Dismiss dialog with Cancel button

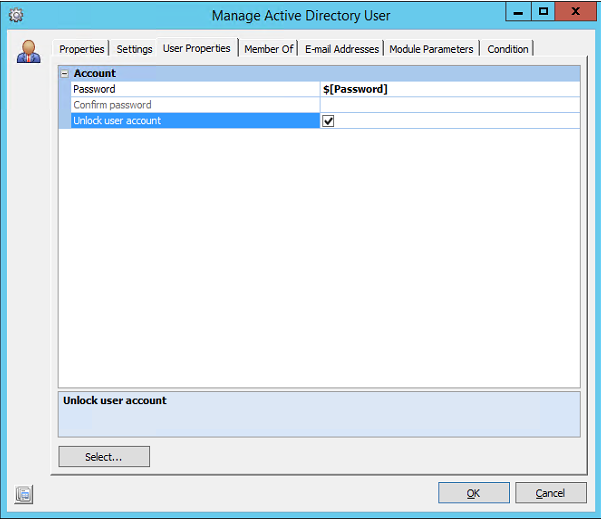click(x=550, y=493)
